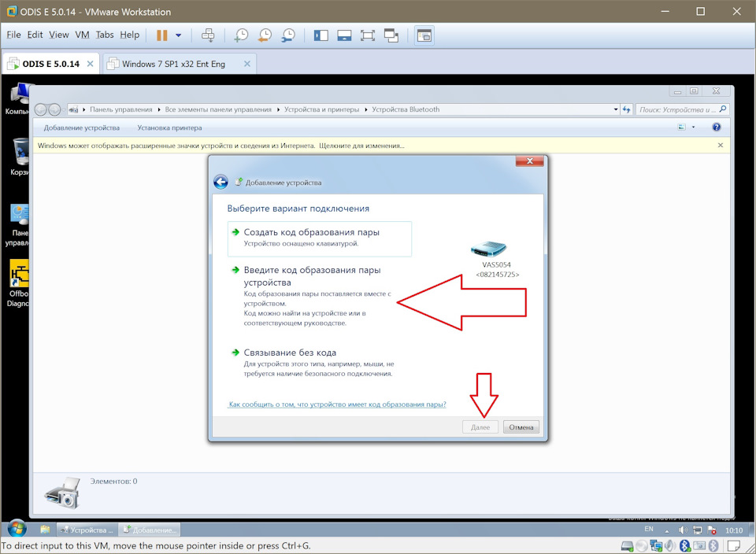Screen dimensions: 756x554
Task: Click the yellow Windows information bar message
Action: 220,146
